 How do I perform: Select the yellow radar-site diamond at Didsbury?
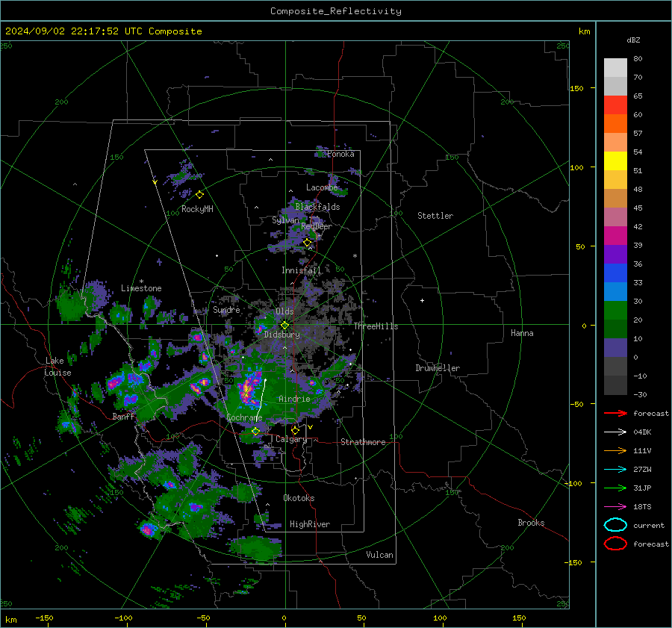(284, 326)
